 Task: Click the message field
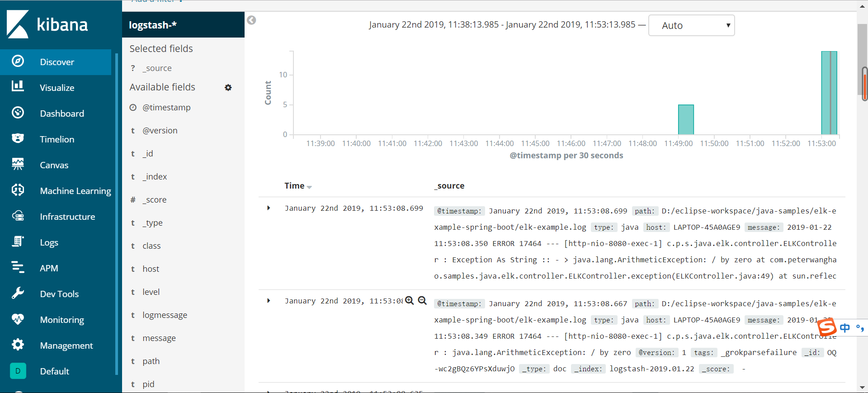click(159, 338)
